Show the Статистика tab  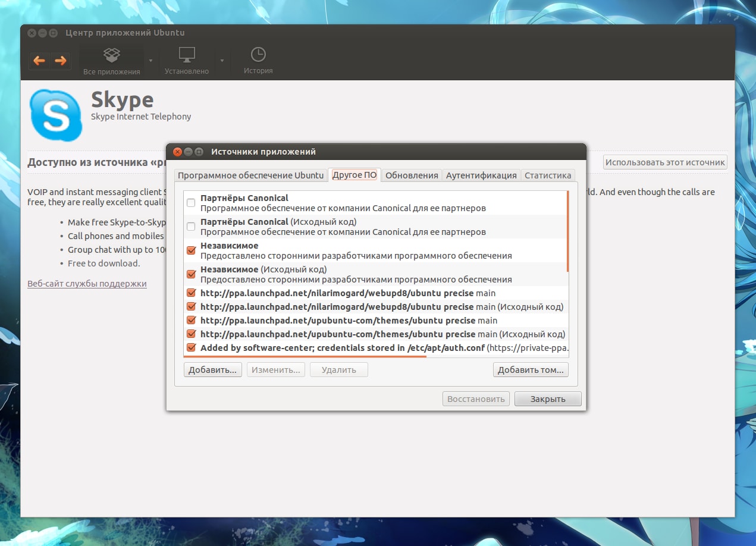tap(548, 175)
